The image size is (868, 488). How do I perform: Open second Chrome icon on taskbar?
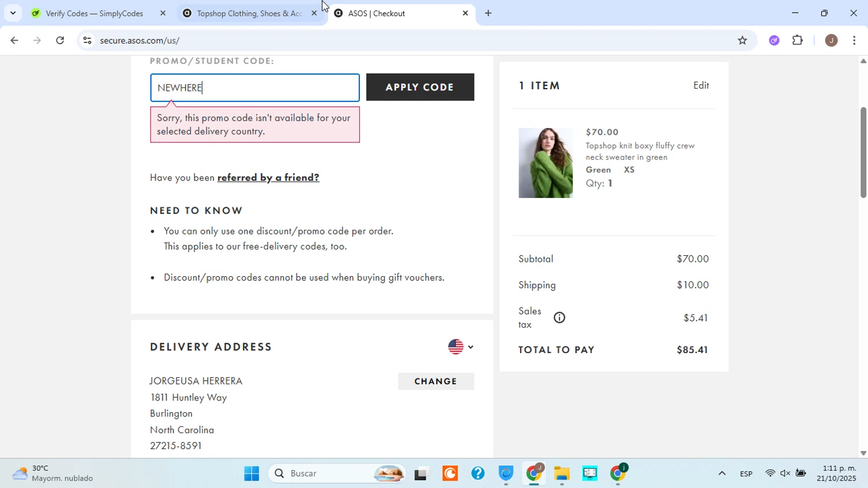pyautogui.click(x=618, y=474)
